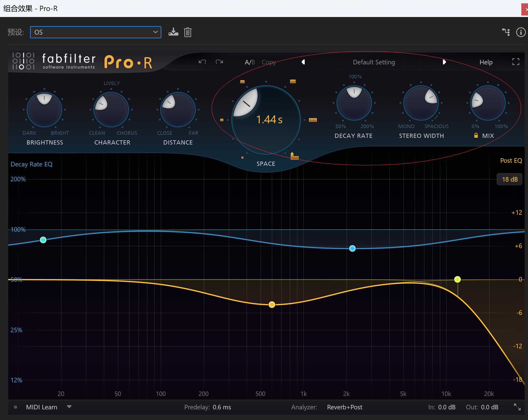Screen dimensions: 528x420
Task: Go to the next Pro-R preset
Action: tap(444, 62)
